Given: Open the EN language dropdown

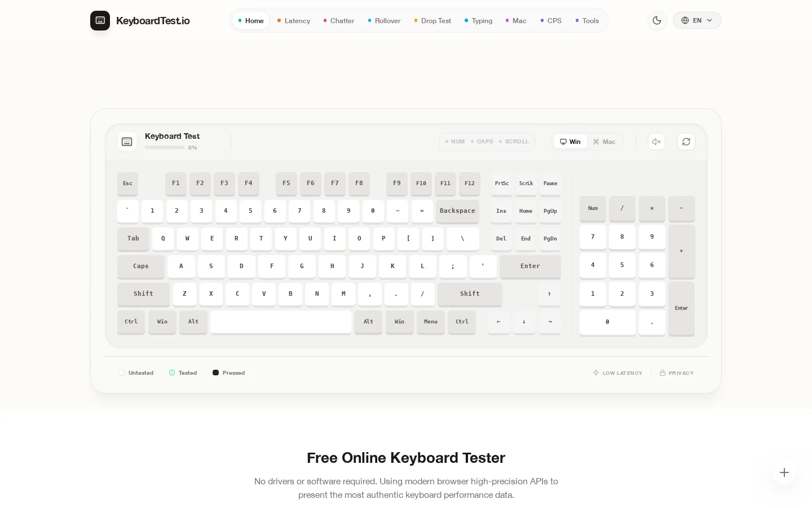Looking at the screenshot, I should (697, 20).
